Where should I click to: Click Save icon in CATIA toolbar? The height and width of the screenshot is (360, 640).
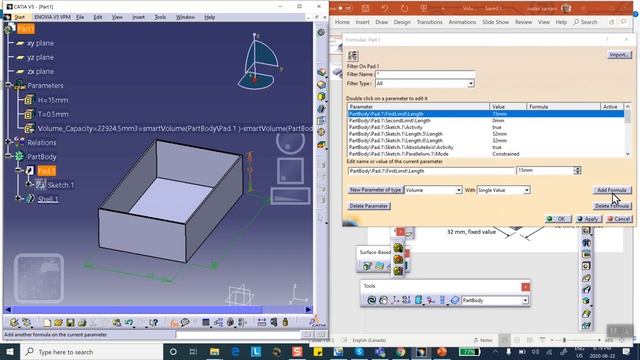(70, 323)
